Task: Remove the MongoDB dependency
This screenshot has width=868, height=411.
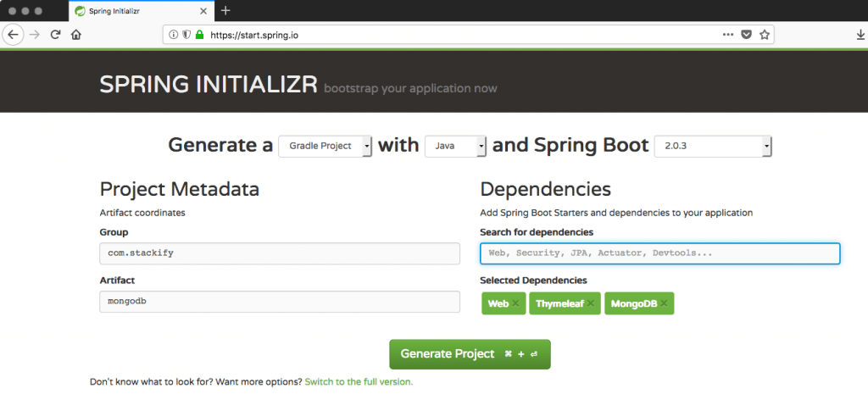Action: (664, 303)
